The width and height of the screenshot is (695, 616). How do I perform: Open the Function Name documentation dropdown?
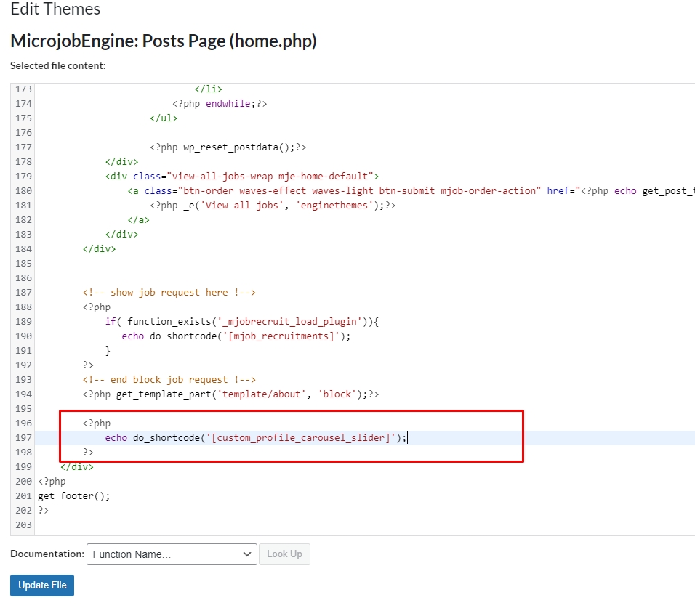point(172,554)
